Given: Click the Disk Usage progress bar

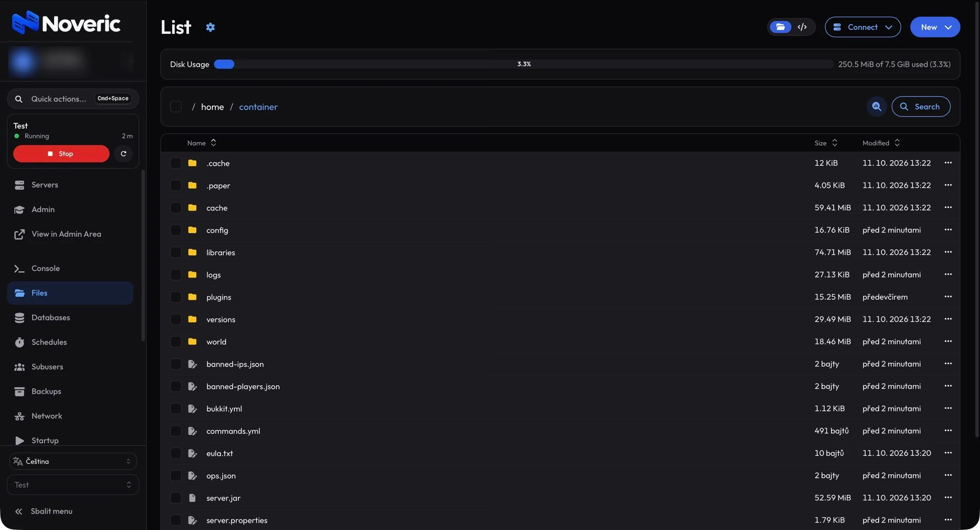Looking at the screenshot, I should pos(523,64).
